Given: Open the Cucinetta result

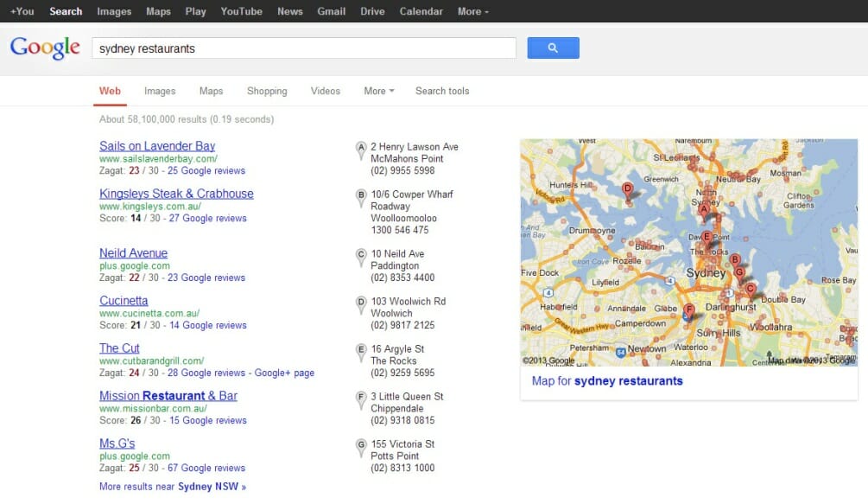Looking at the screenshot, I should click(124, 300).
